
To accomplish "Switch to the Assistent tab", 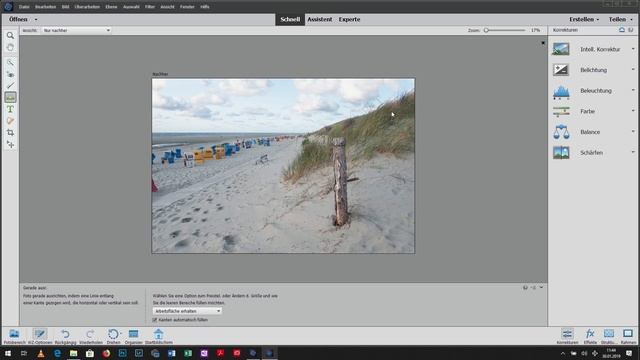I will (x=320, y=20).
